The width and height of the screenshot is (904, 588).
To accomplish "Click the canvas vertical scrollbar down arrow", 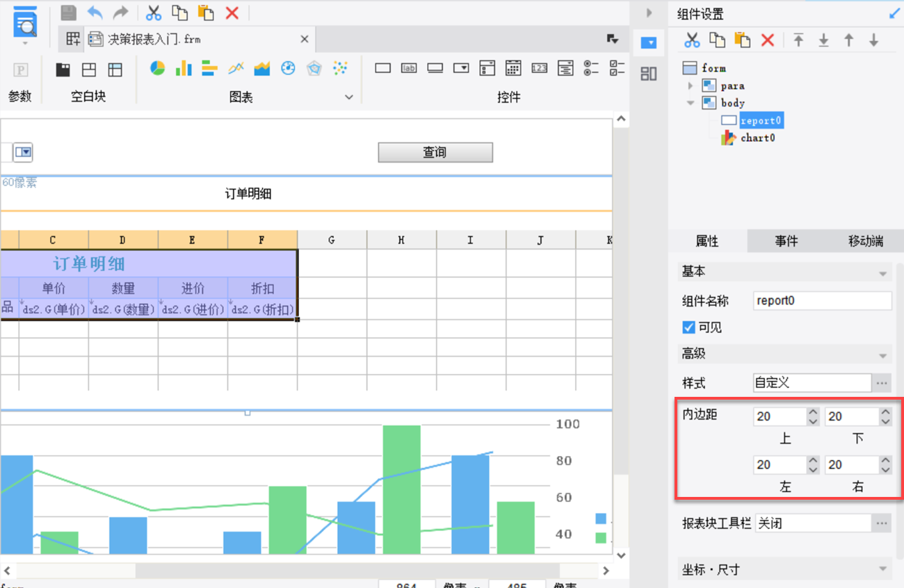I will [621, 555].
